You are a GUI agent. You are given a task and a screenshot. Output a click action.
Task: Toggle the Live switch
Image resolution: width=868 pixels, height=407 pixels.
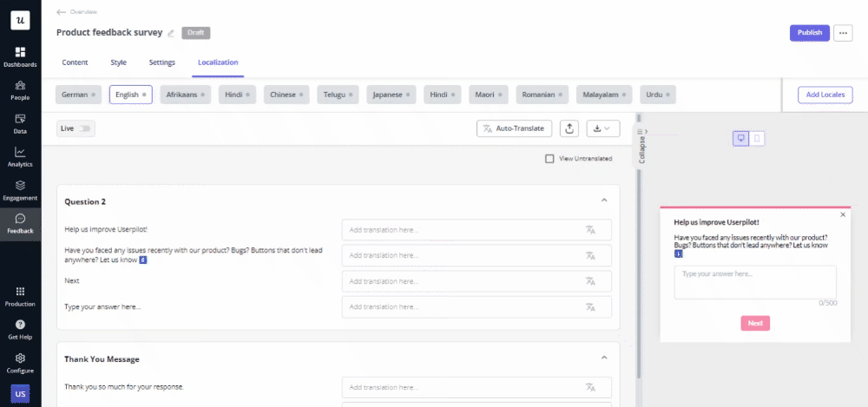coord(84,128)
